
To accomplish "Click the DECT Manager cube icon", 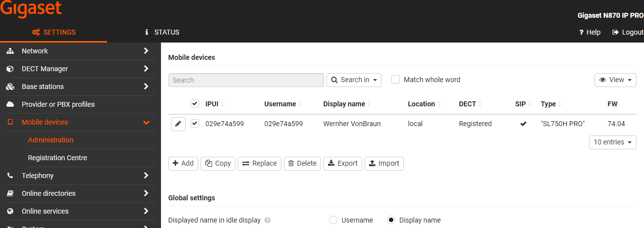I will pyautogui.click(x=10, y=69).
